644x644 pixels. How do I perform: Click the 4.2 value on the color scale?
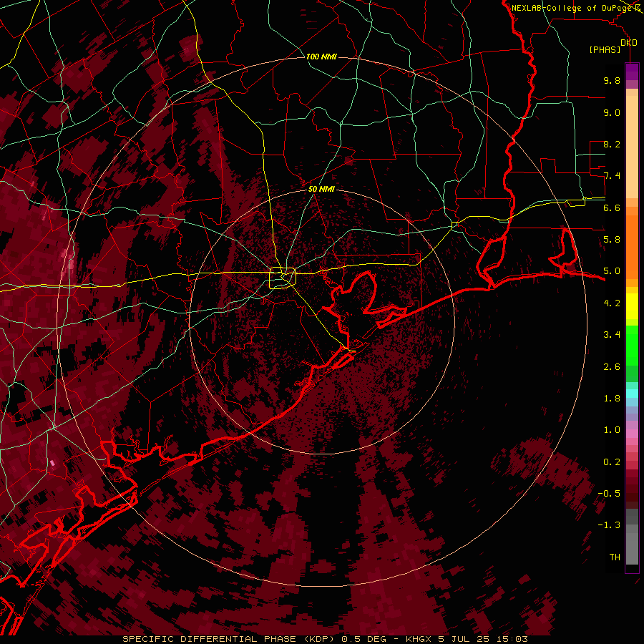[612, 303]
